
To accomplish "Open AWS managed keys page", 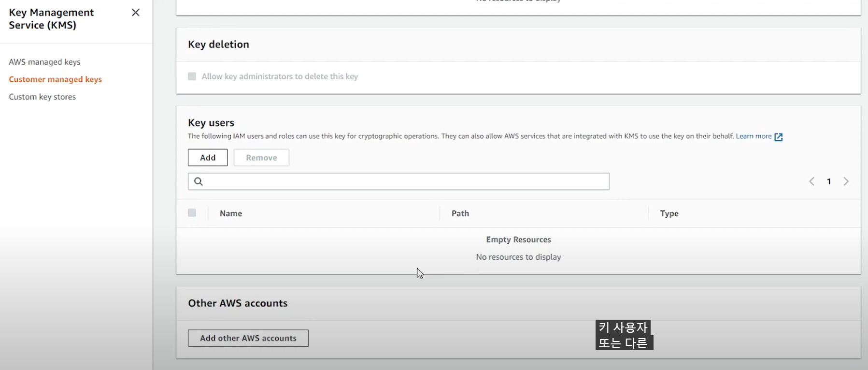I will click(x=44, y=62).
